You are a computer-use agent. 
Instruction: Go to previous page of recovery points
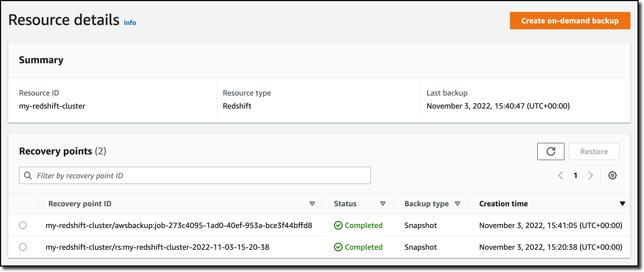click(560, 175)
